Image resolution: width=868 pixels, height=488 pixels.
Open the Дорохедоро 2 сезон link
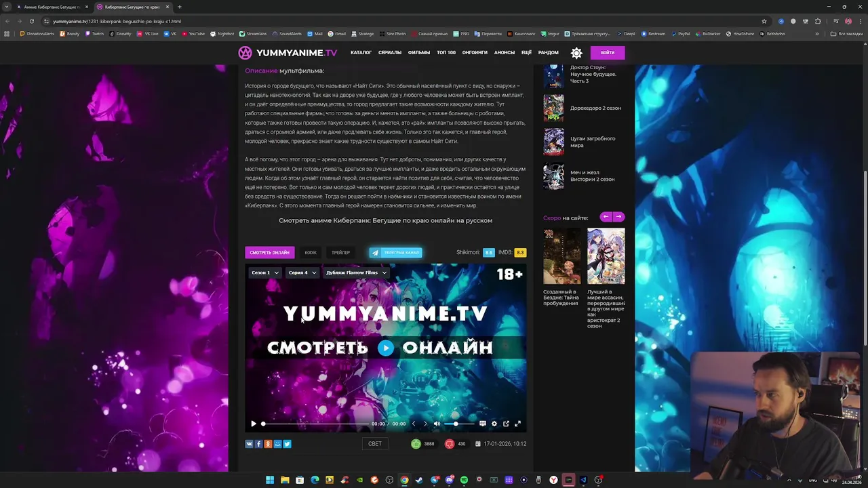[x=595, y=108]
